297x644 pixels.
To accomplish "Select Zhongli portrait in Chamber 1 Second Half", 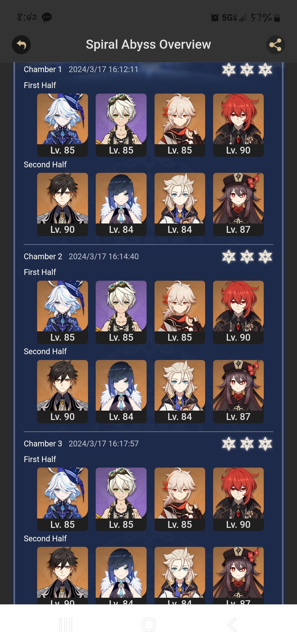I will click(62, 204).
